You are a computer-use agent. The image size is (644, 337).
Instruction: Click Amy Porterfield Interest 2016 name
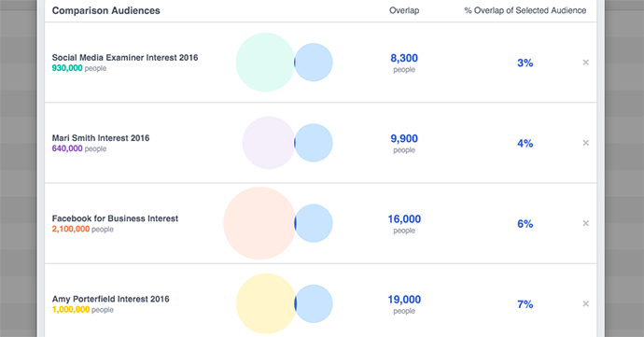click(110, 299)
